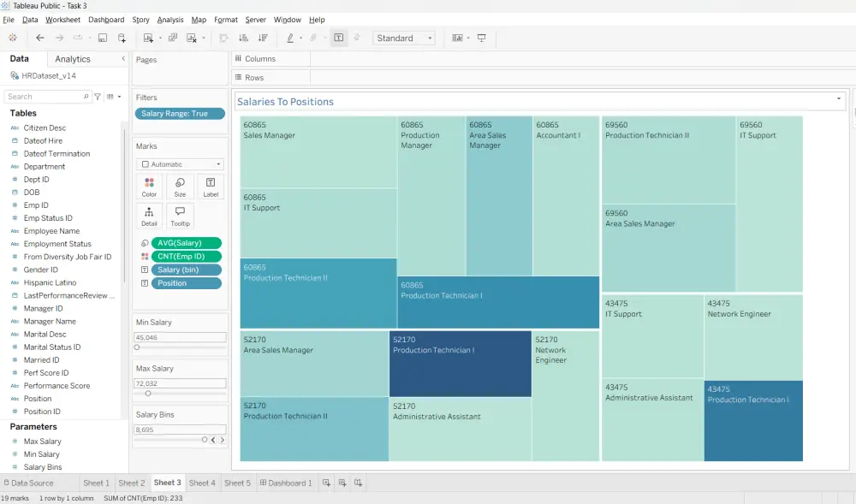Click the Min Salary value field

click(x=180, y=337)
